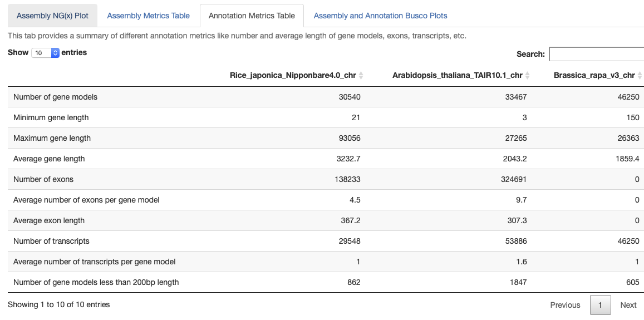Click the Search input field

tap(596, 54)
